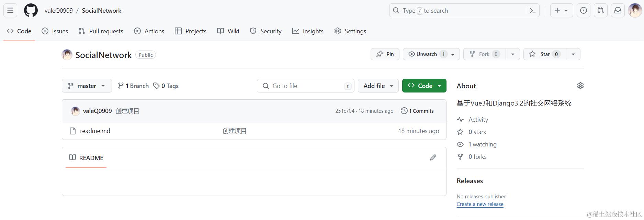Click Create a new release link

pos(480,204)
